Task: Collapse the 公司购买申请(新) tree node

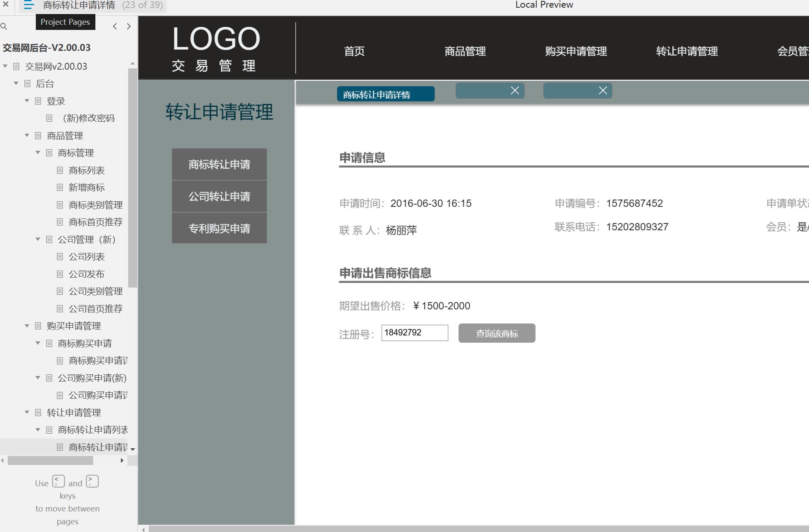Action: tap(38, 378)
